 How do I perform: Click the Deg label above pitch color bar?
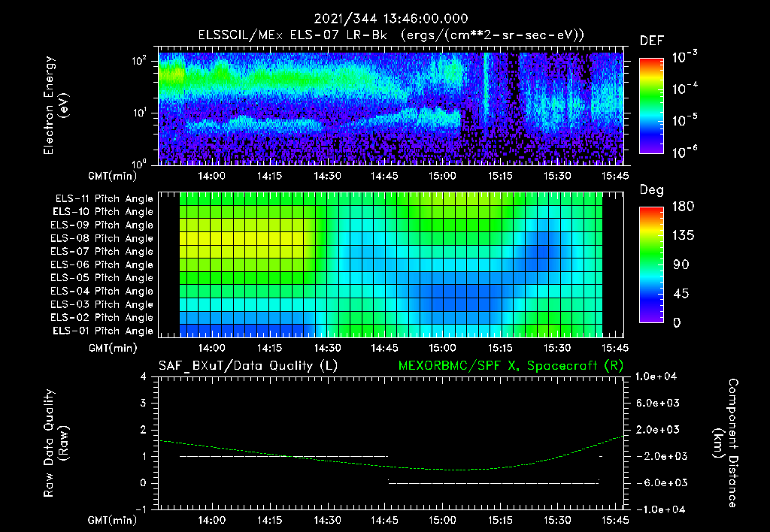click(652, 190)
